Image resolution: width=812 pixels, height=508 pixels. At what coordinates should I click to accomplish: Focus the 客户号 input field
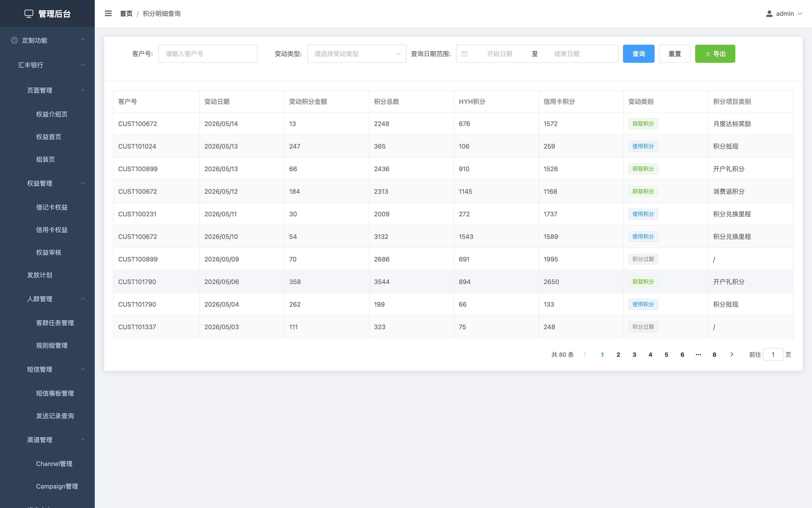208,54
